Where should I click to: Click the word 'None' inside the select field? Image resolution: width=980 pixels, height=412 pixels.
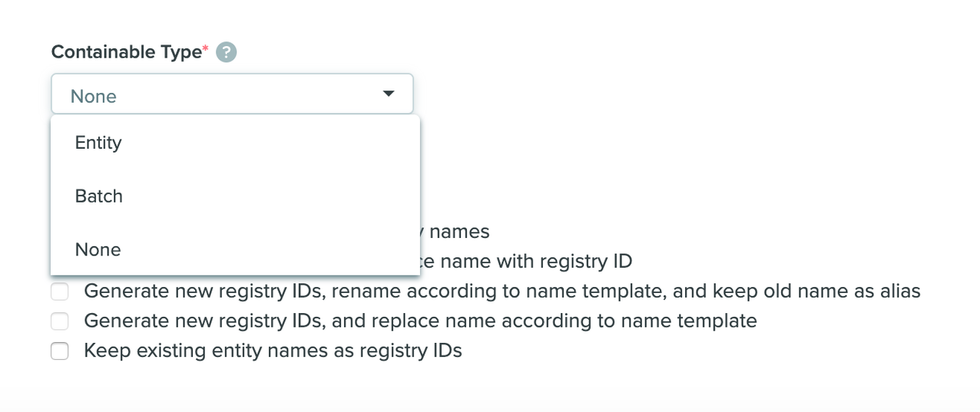coord(94,97)
